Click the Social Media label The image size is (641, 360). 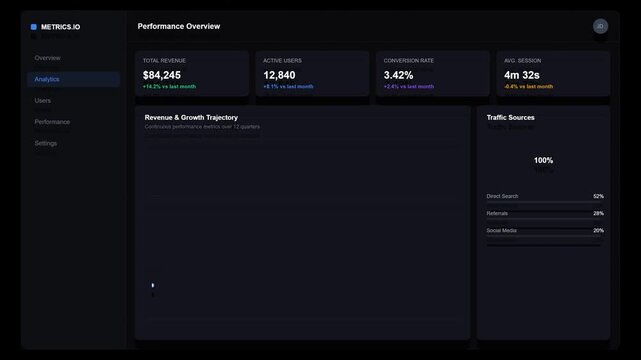(x=502, y=230)
